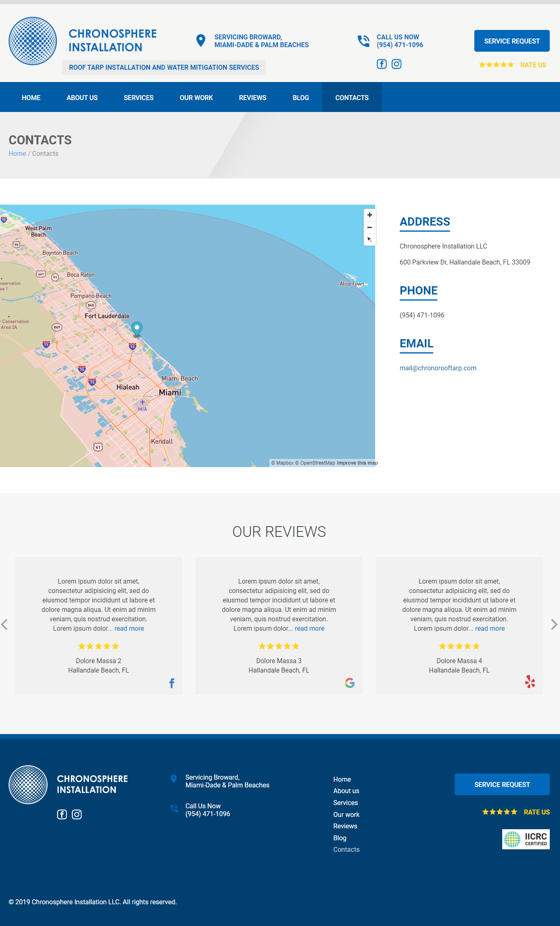Open the Services menu item
Image resolution: width=560 pixels, height=926 pixels.
(139, 98)
